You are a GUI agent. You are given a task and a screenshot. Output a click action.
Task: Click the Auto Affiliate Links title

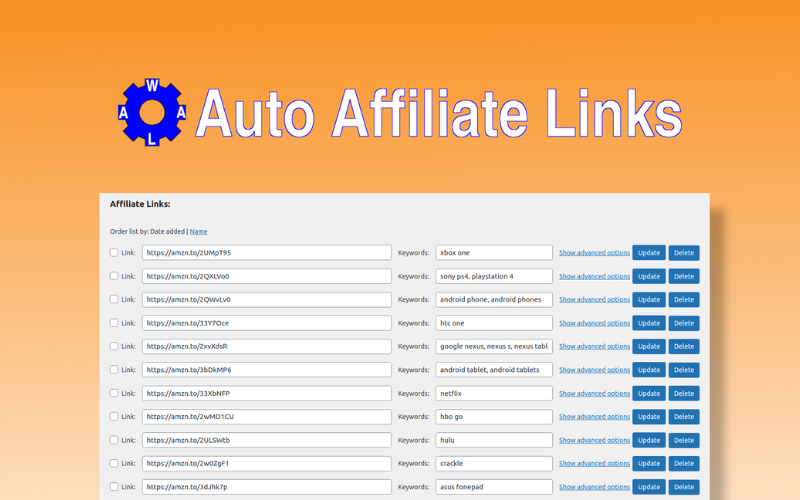(x=439, y=113)
